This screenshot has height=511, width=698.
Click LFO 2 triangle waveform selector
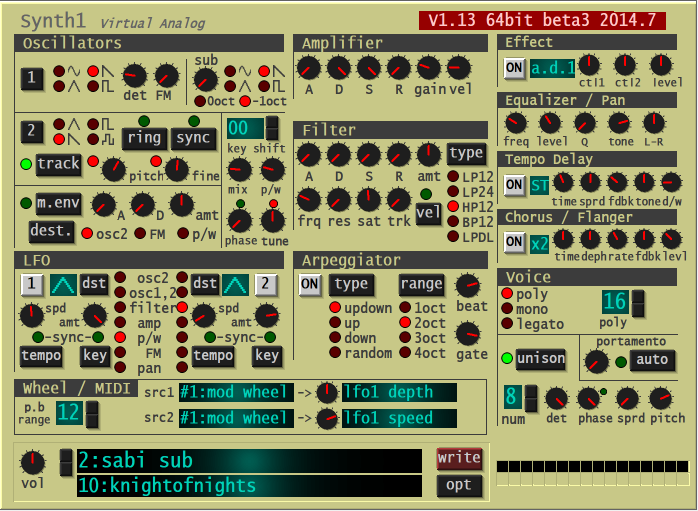(x=235, y=285)
